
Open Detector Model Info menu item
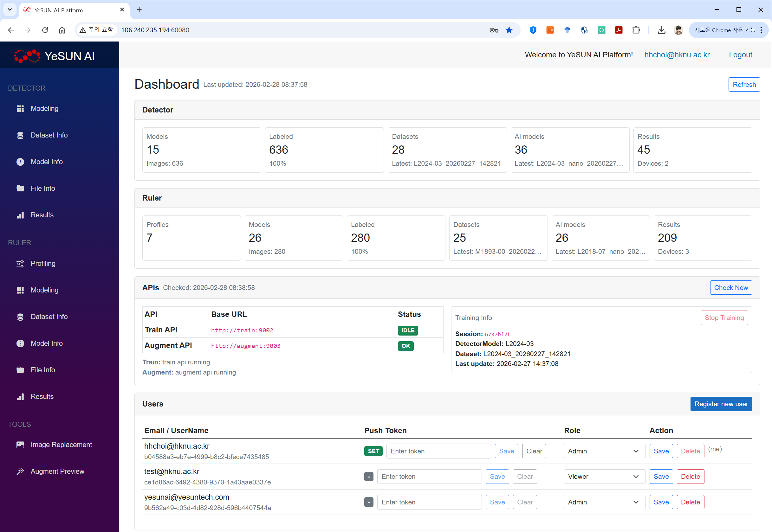(47, 162)
